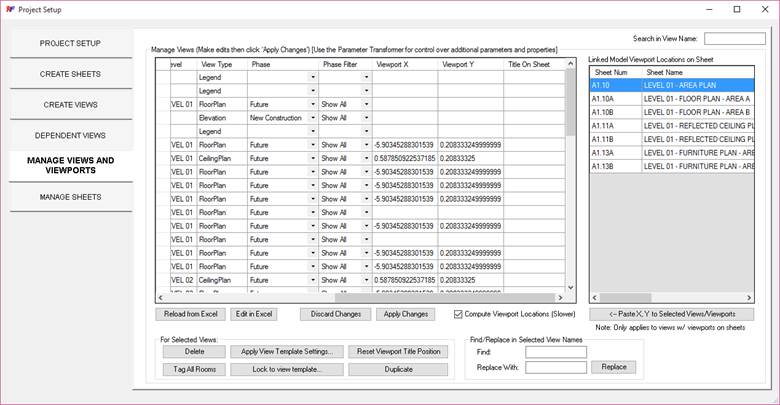Click Apply Changes button
This screenshot has width=780, height=405.
(407, 314)
